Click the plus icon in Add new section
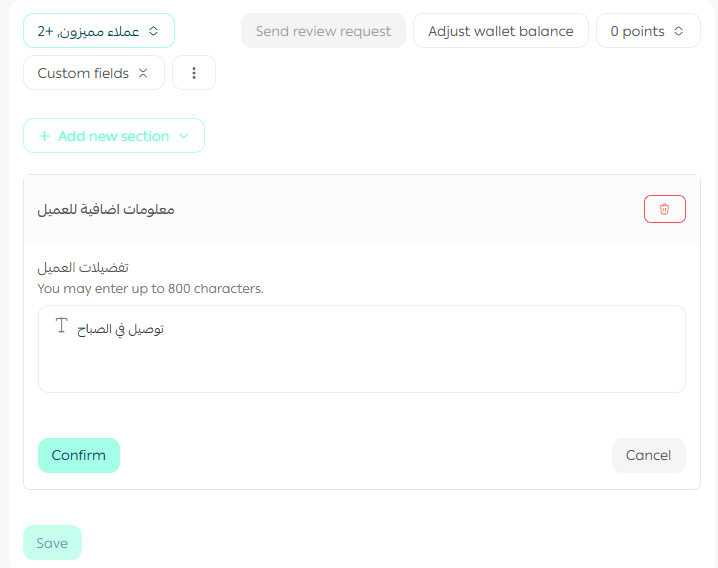This screenshot has height=568, width=718. 44,136
